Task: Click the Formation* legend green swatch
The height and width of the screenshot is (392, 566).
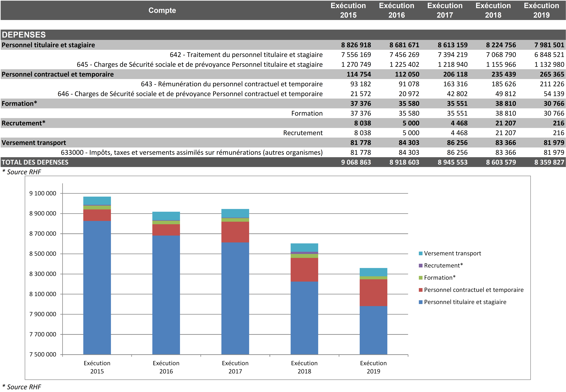Action: pyautogui.click(x=421, y=278)
